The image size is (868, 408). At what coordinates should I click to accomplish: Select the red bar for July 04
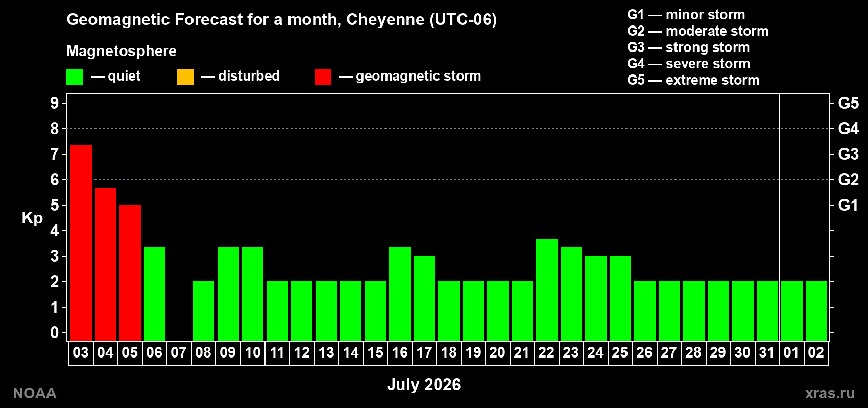pos(106,264)
